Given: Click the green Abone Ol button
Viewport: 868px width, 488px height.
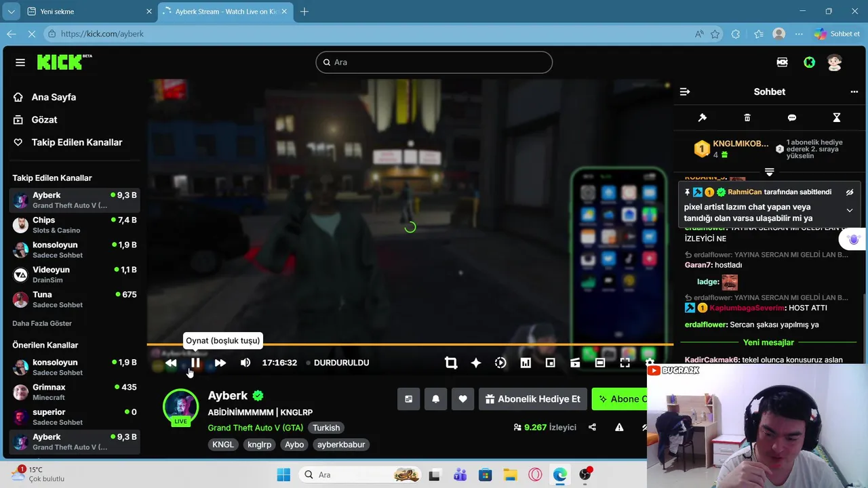Looking at the screenshot, I should (x=620, y=399).
